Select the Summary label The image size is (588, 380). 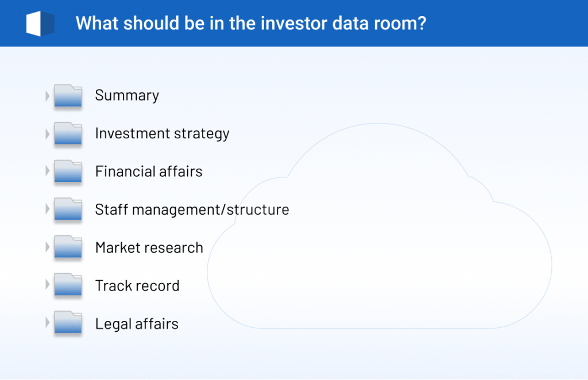pyautogui.click(x=127, y=95)
